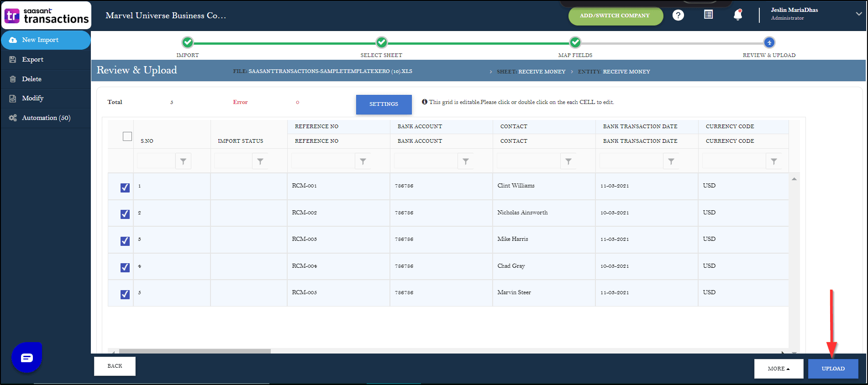Click the vertical scrollbar up arrow
Viewport: 868px width, 385px height.
tap(794, 179)
